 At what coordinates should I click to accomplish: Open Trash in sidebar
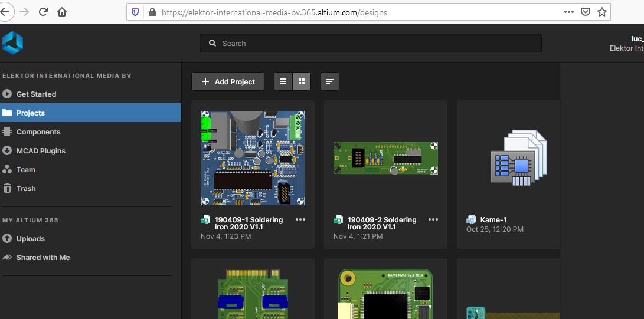90,189
